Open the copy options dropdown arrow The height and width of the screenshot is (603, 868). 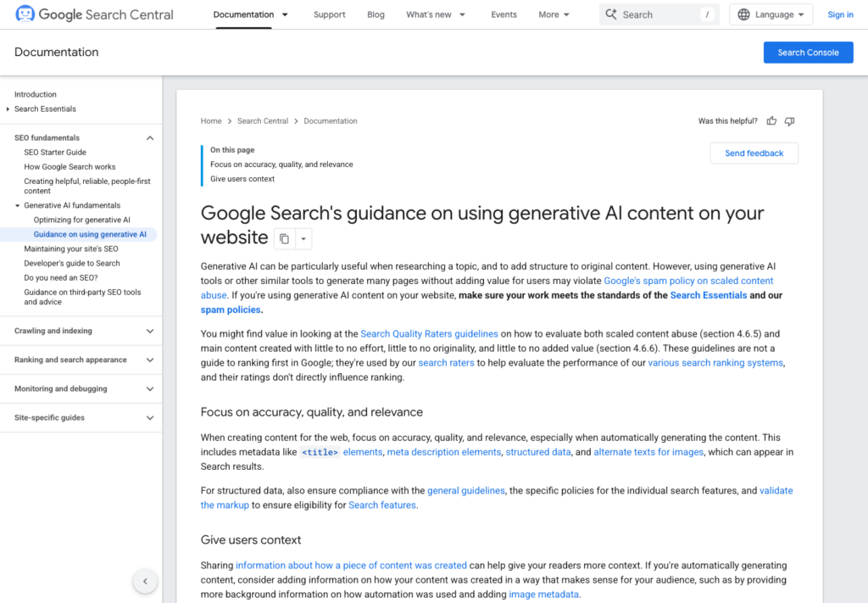(x=303, y=238)
